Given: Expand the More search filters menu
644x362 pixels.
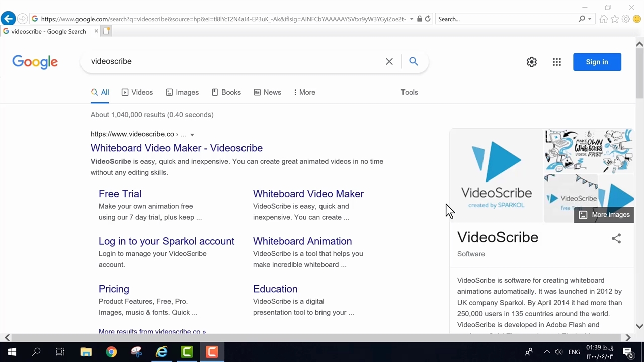Looking at the screenshot, I should point(304,92).
